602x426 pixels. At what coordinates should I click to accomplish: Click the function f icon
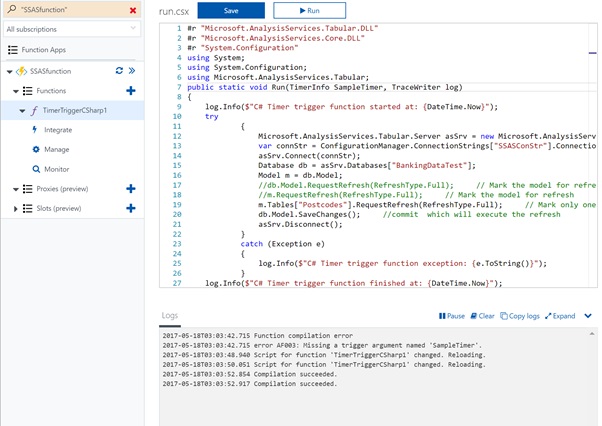pyautogui.click(x=34, y=111)
